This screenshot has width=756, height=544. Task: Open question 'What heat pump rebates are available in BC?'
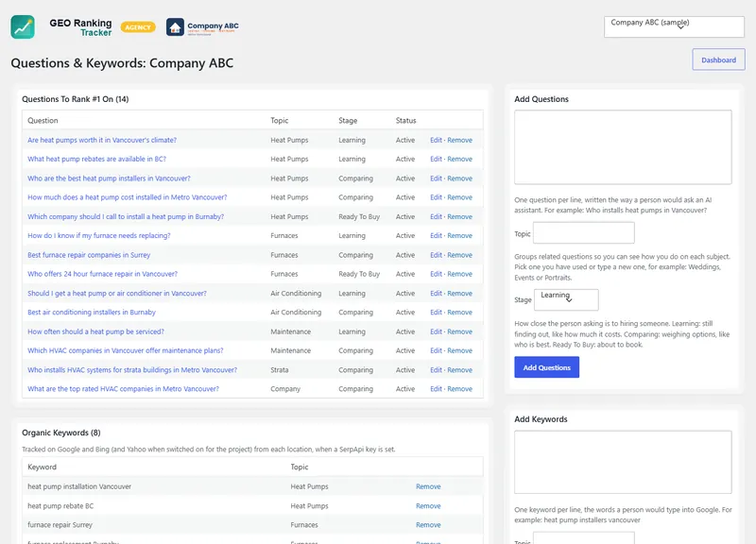point(96,159)
